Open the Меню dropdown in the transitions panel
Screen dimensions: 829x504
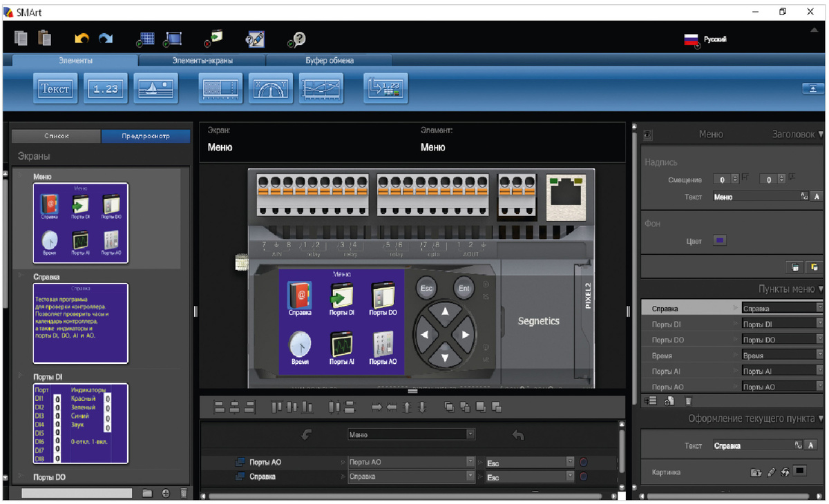pos(411,434)
